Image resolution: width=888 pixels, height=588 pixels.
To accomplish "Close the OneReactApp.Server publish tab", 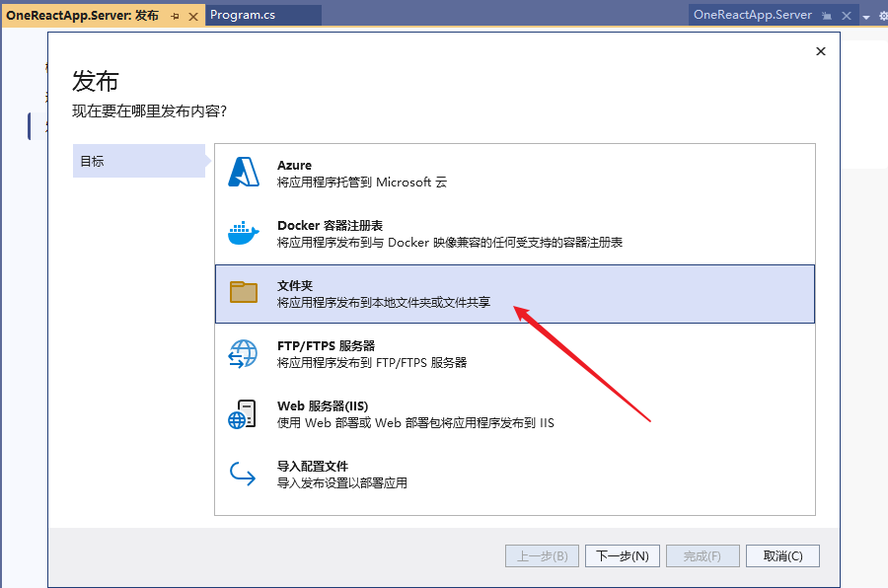I will 193,17.
